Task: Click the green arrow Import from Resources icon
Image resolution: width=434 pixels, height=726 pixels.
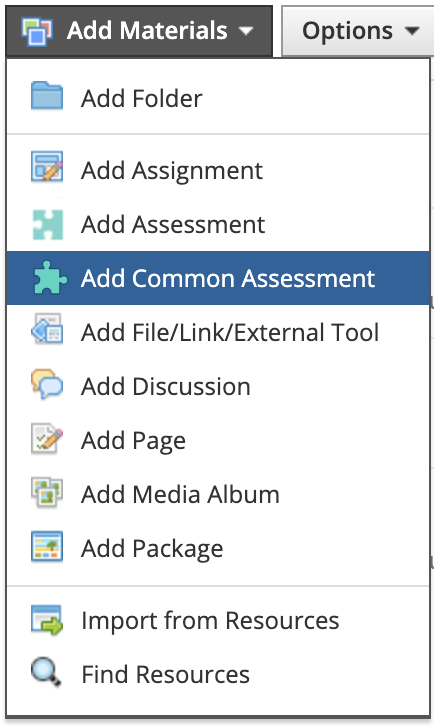Action: point(47,620)
